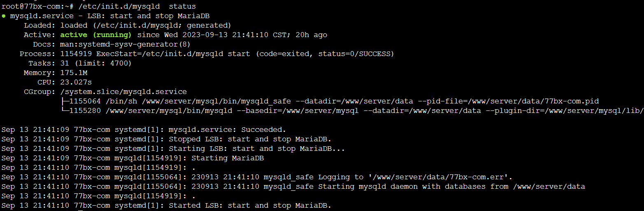Screen dimensions: 644x211
Task: Click the final log line 'Started LSB: start and stop MariaDB.'
Action: coord(250,206)
